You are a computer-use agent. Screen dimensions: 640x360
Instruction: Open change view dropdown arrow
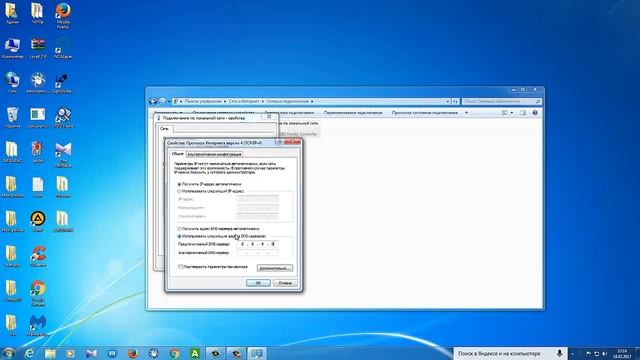pyautogui.click(x=511, y=113)
